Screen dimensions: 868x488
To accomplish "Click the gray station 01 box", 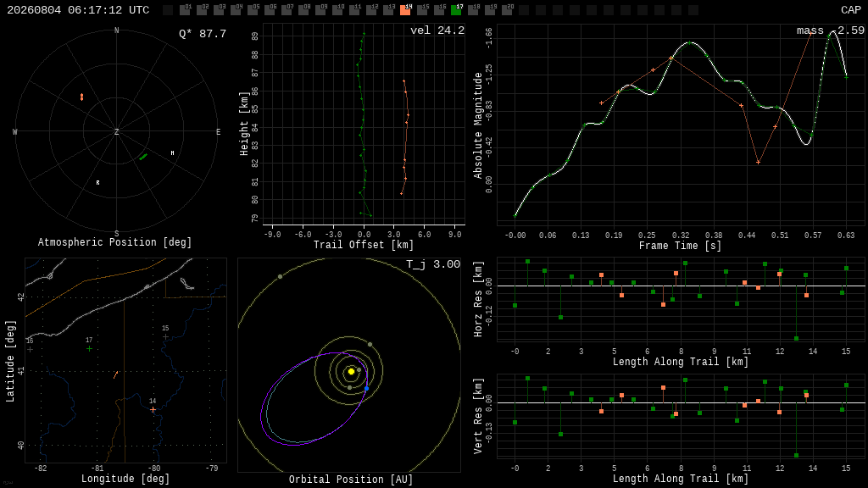I will point(185,10).
